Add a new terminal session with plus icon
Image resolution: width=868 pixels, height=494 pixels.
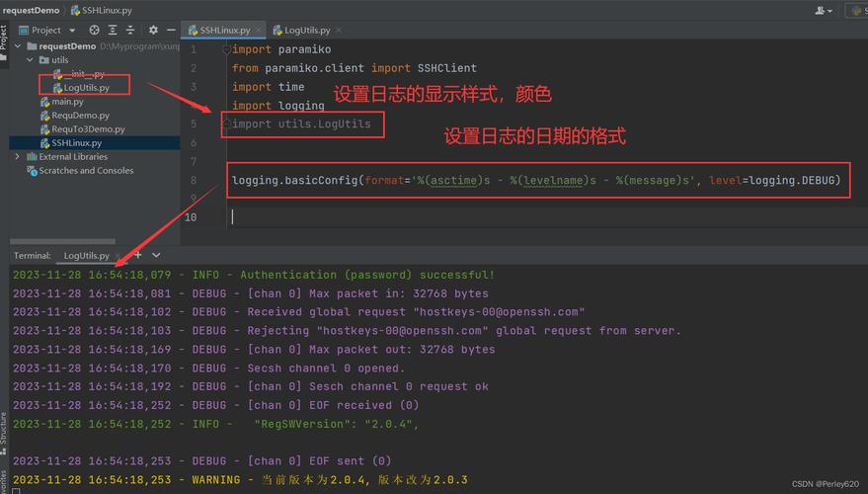[139, 255]
